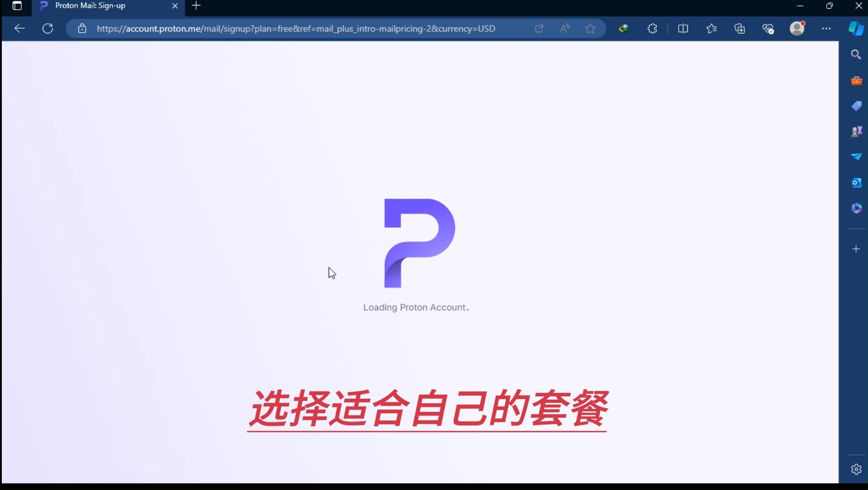
Task: Open sidebar Games chess icon
Action: [x=856, y=131]
